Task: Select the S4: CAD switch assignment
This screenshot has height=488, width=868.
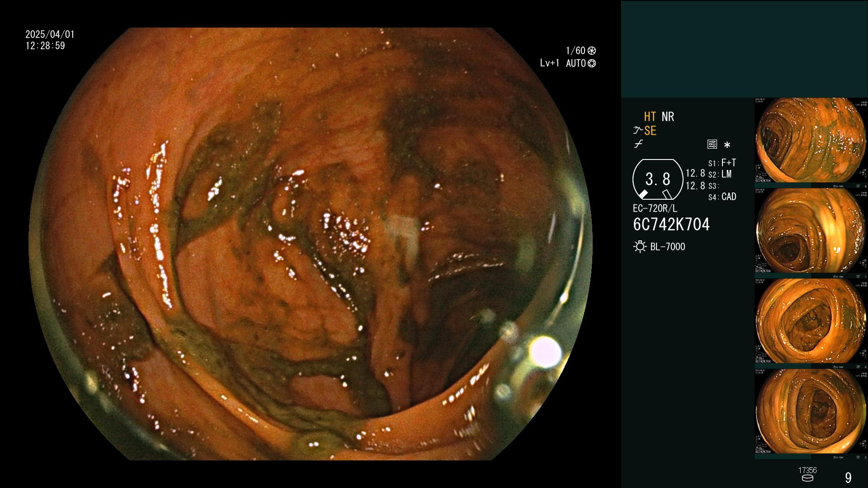Action: [722, 197]
